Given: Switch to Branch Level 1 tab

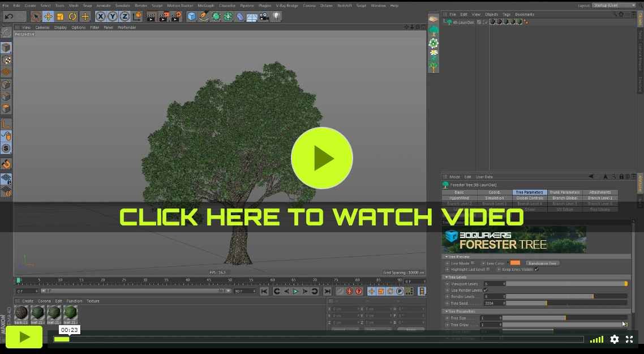Looking at the screenshot, I should tap(600, 198).
